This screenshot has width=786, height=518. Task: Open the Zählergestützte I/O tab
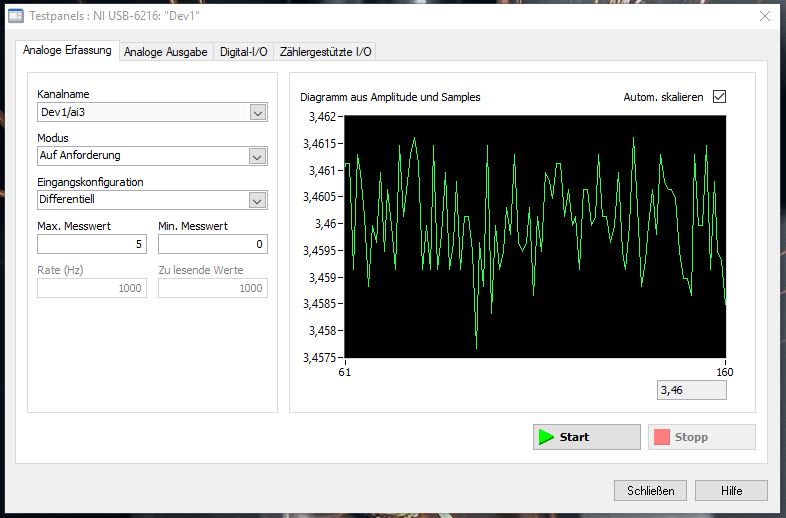point(325,52)
